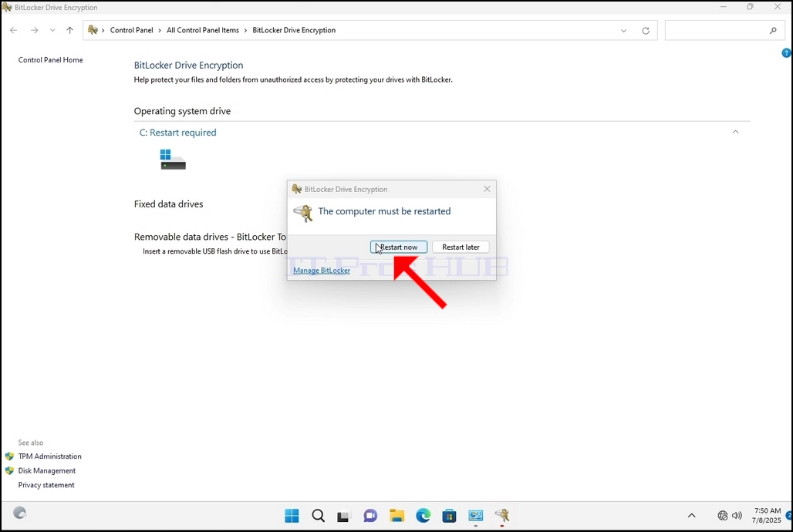
Task: Show hidden system tray icons
Action: (691, 516)
